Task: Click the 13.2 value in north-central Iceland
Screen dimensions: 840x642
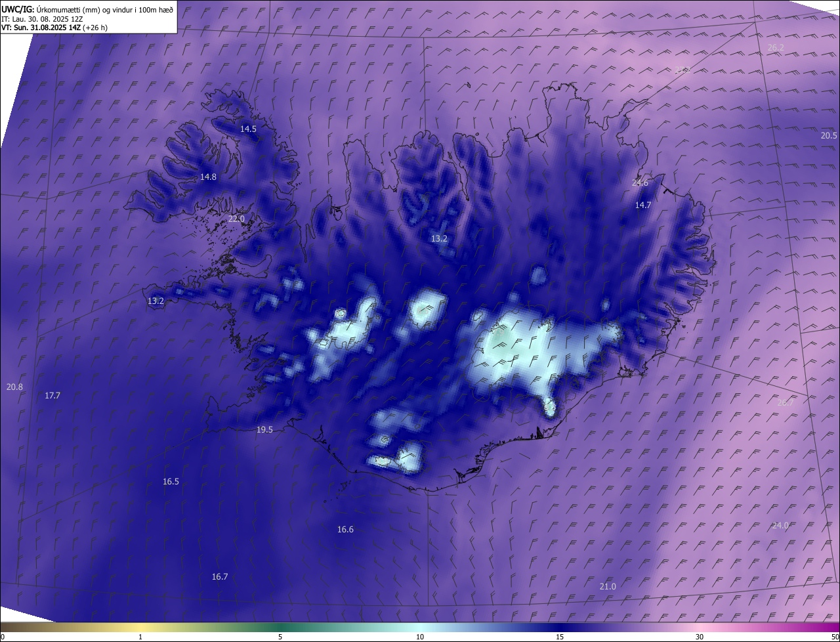Action: click(439, 239)
